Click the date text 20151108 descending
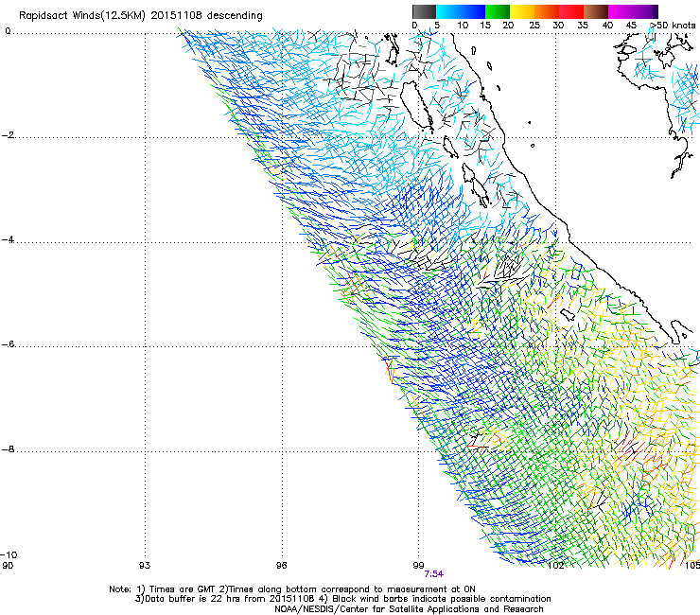700x615 pixels. click(x=207, y=16)
